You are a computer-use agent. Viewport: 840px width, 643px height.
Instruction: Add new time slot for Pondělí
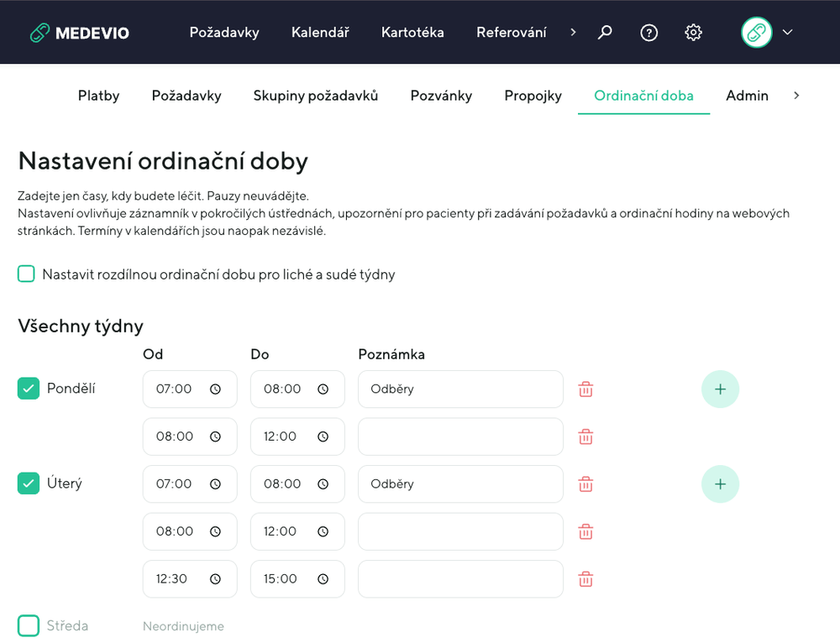(x=720, y=389)
